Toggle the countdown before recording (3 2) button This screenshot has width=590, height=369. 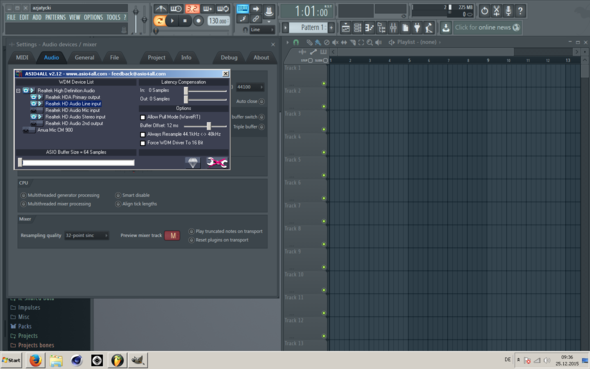click(x=192, y=9)
